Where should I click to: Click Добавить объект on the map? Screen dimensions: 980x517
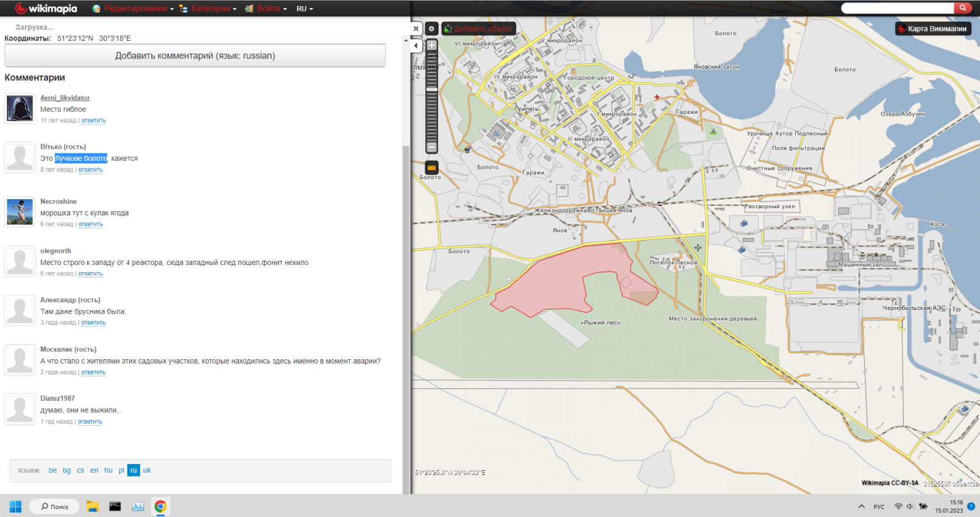pyautogui.click(x=479, y=29)
